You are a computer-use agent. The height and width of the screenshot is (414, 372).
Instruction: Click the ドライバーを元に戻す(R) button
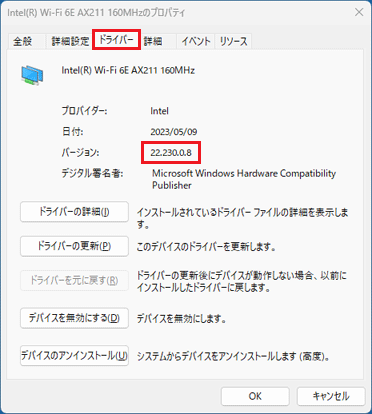[x=74, y=281]
